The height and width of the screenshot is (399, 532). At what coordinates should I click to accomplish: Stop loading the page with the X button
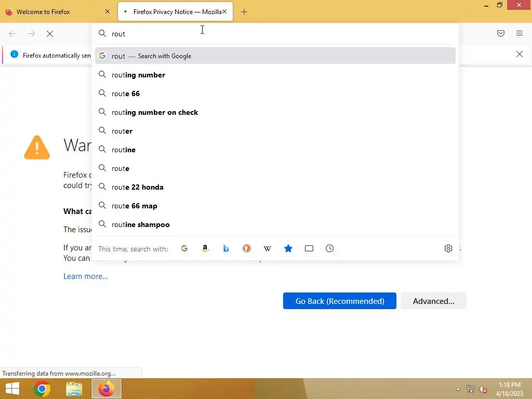tap(50, 34)
